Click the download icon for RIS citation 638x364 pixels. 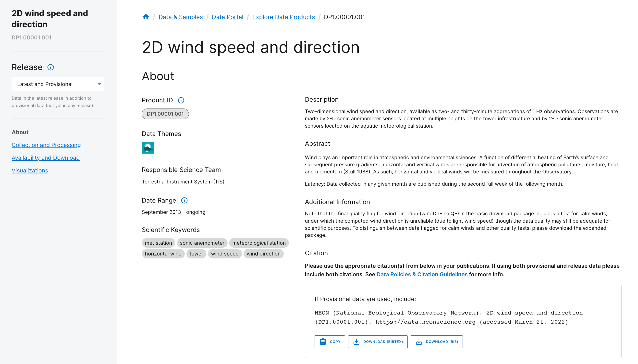(x=418, y=341)
